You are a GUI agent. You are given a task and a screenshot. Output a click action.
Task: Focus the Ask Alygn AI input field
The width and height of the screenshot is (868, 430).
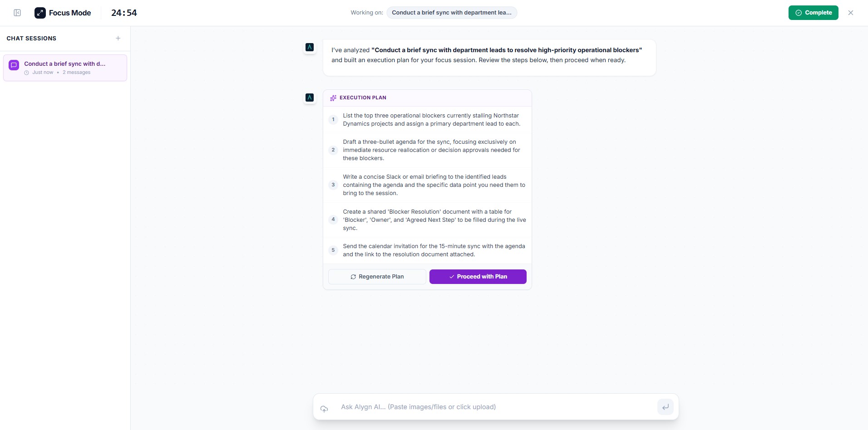coord(495,407)
